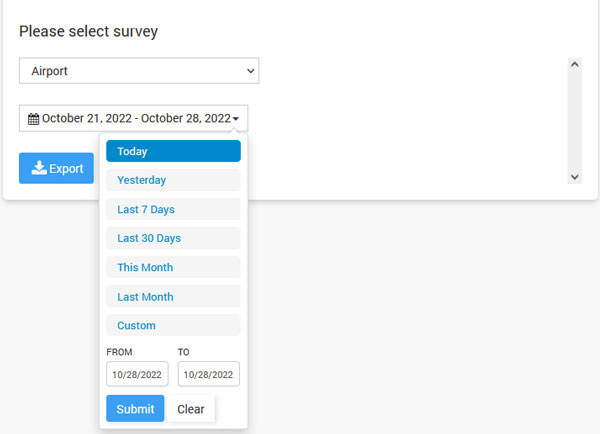
Task: Click the scrollbar up arrow
Action: click(x=574, y=64)
